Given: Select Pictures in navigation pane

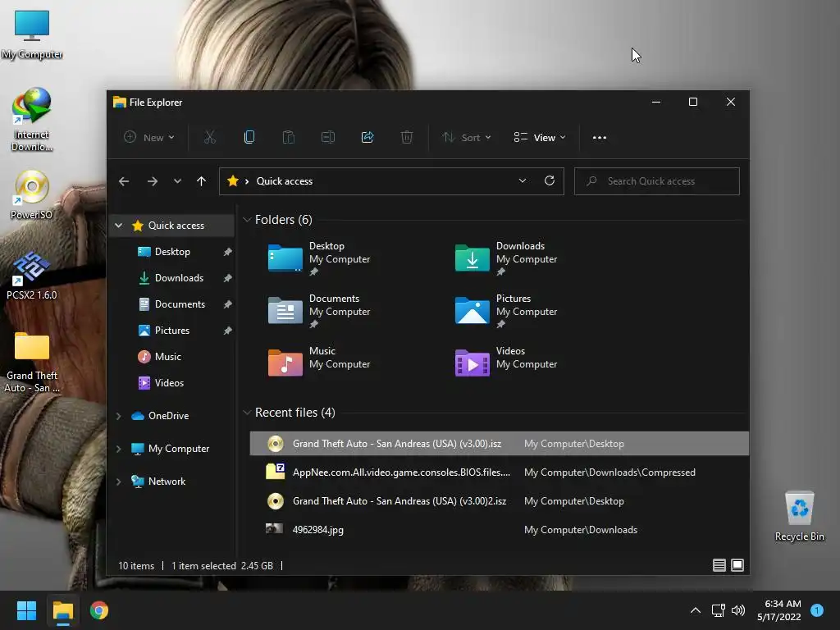Looking at the screenshot, I should pyautogui.click(x=172, y=331).
